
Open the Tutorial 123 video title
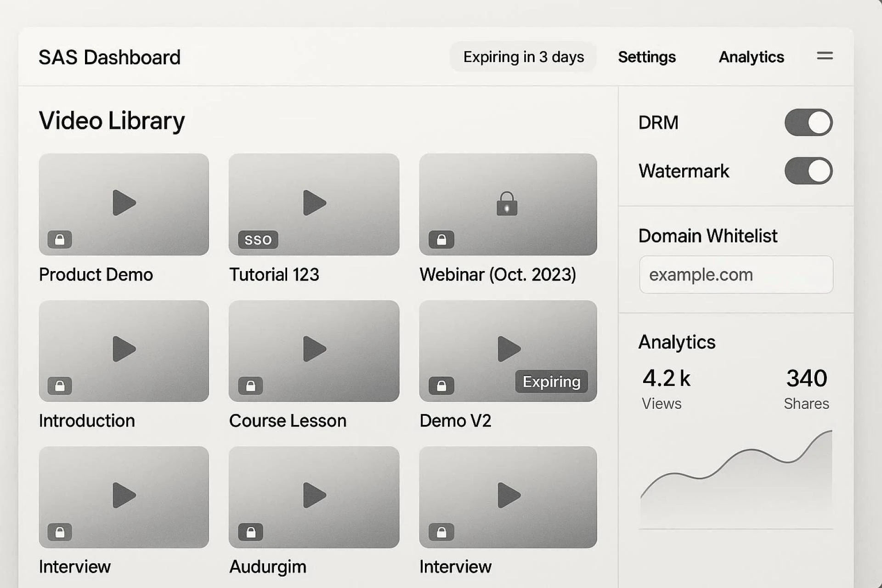[x=274, y=275]
